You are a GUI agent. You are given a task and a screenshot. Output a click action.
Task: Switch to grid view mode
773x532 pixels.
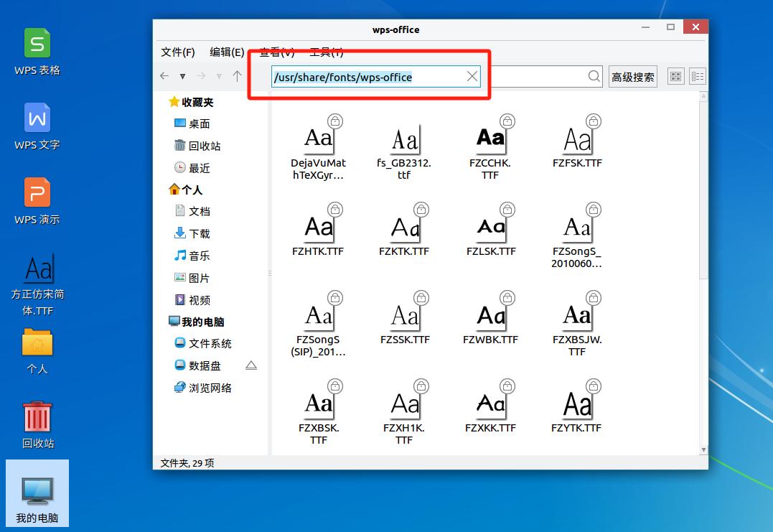tap(675, 76)
